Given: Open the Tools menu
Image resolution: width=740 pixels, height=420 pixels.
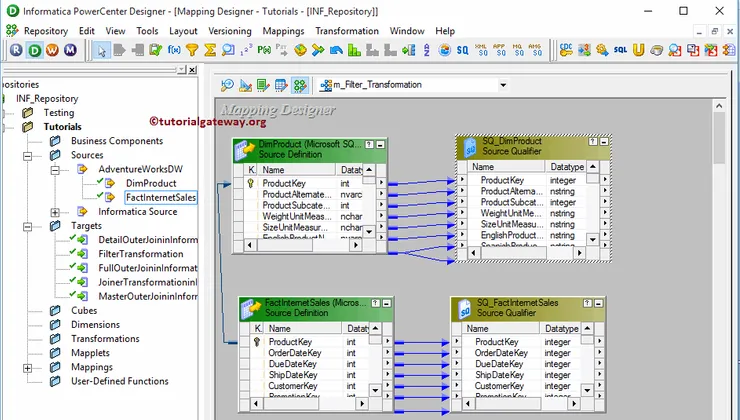Looking at the screenshot, I should (147, 31).
